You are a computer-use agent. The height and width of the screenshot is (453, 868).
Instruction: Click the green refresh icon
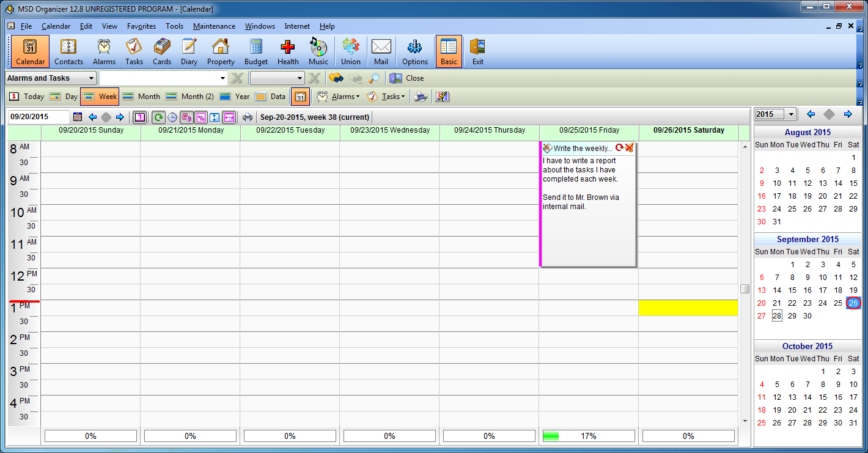click(158, 117)
